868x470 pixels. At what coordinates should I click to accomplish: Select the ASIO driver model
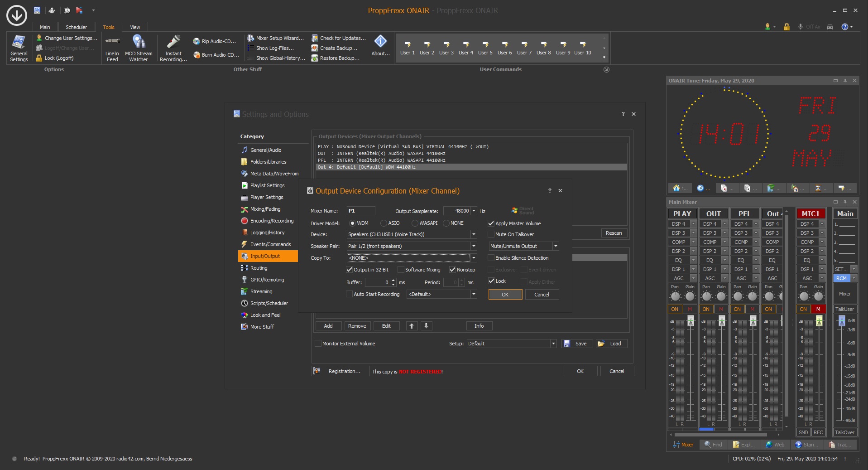[384, 223]
